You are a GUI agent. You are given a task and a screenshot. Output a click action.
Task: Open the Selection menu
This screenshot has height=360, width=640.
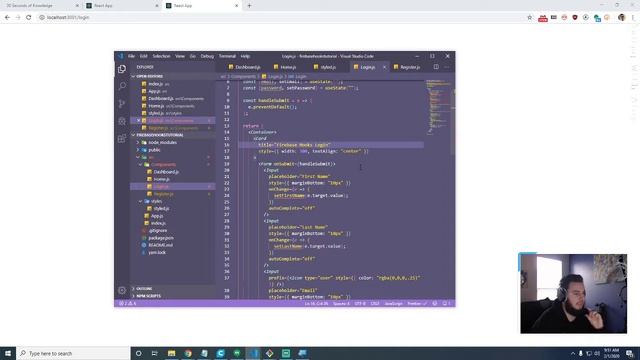pyautogui.click(x=161, y=56)
